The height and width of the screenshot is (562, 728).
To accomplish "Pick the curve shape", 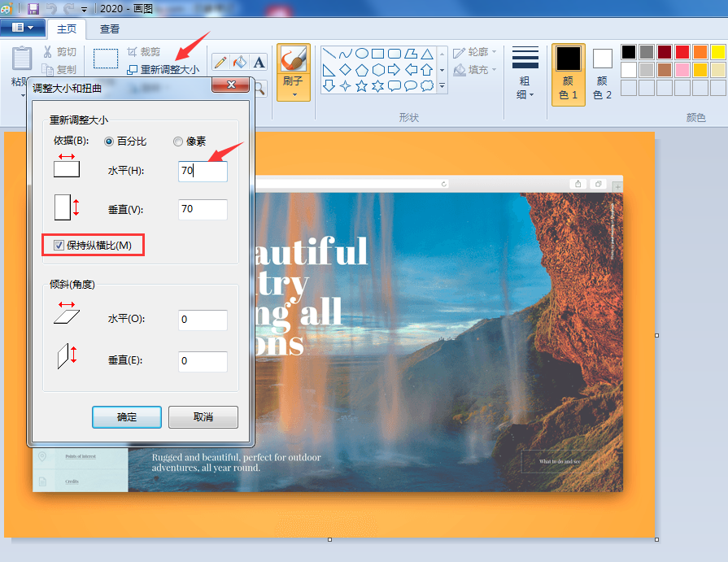I will pos(346,54).
